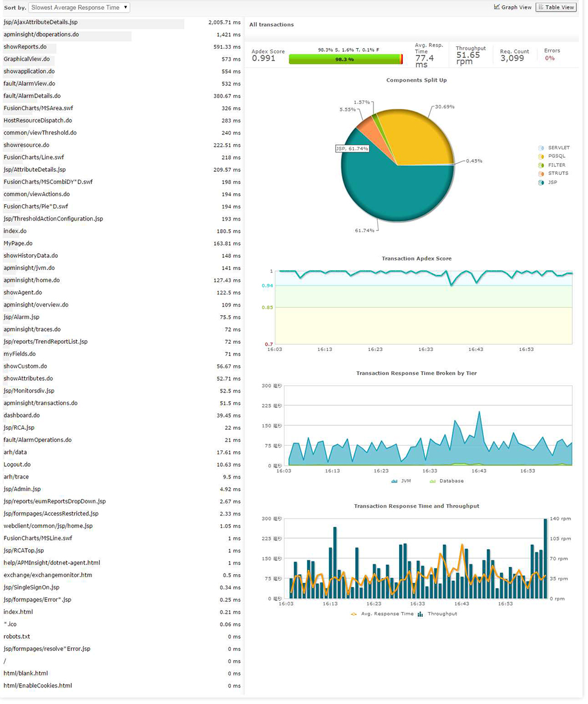The width and height of the screenshot is (588, 704).
Task: Toggle the PGSQL legend icon
Action: [x=541, y=156]
